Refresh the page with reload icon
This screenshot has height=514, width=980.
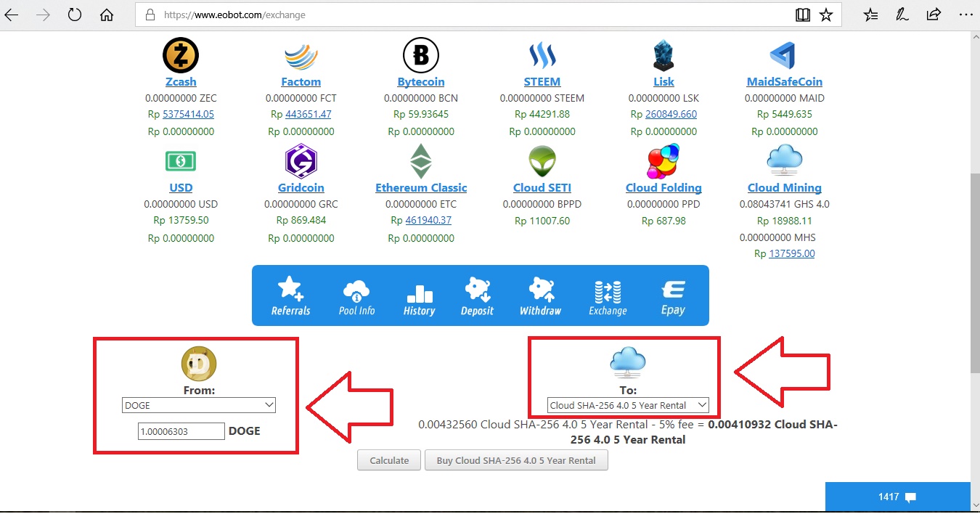pyautogui.click(x=74, y=15)
